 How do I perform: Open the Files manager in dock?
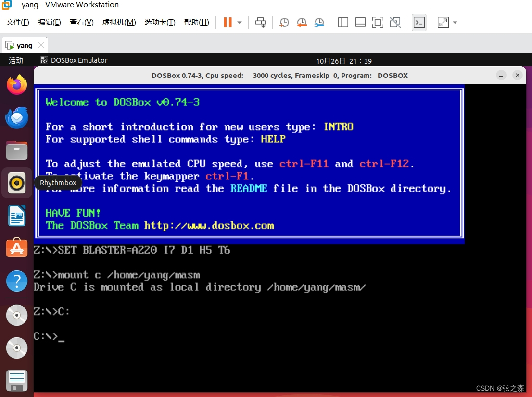tap(17, 150)
